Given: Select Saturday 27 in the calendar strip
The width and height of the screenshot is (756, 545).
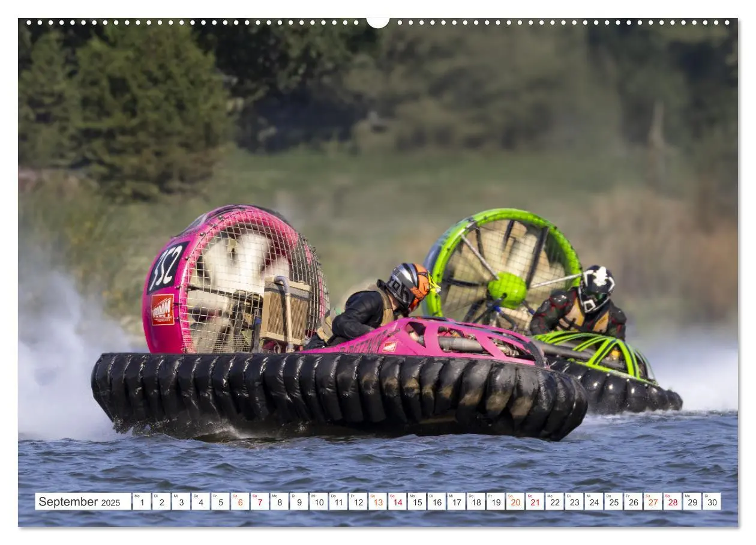Looking at the screenshot, I should (653, 502).
